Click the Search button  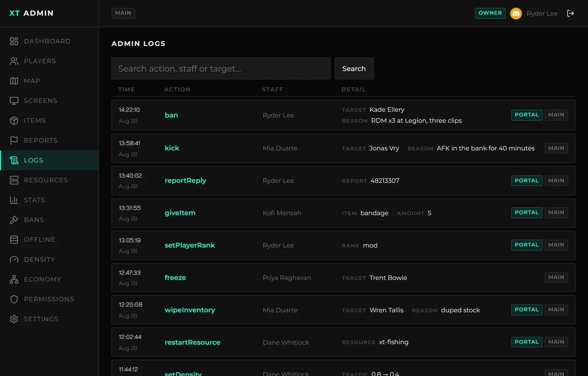pyautogui.click(x=354, y=68)
